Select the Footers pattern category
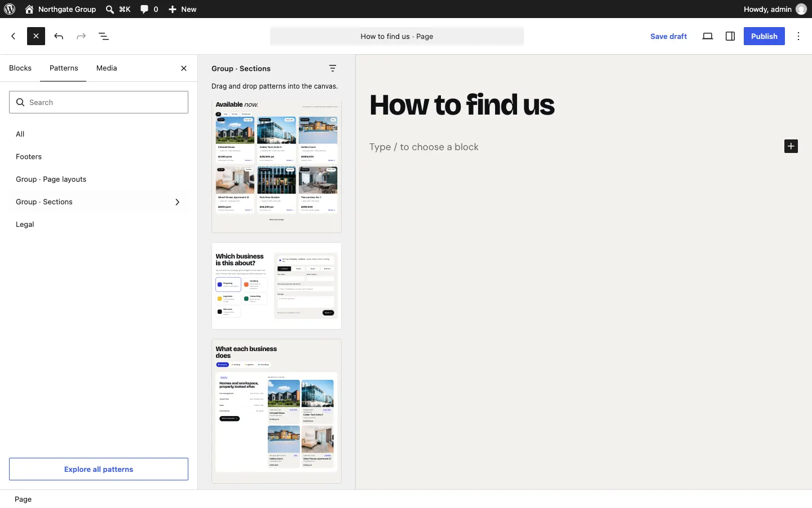Image resolution: width=812 pixels, height=508 pixels. (99, 157)
